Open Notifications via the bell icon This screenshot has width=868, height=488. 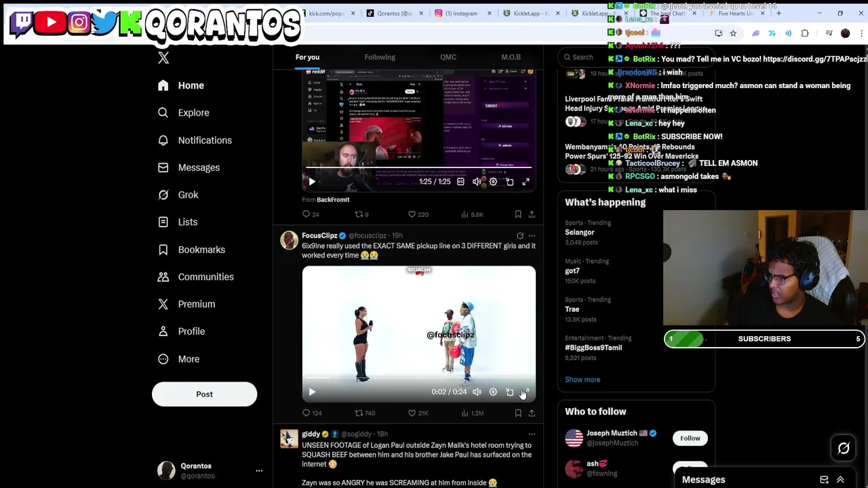tap(163, 140)
